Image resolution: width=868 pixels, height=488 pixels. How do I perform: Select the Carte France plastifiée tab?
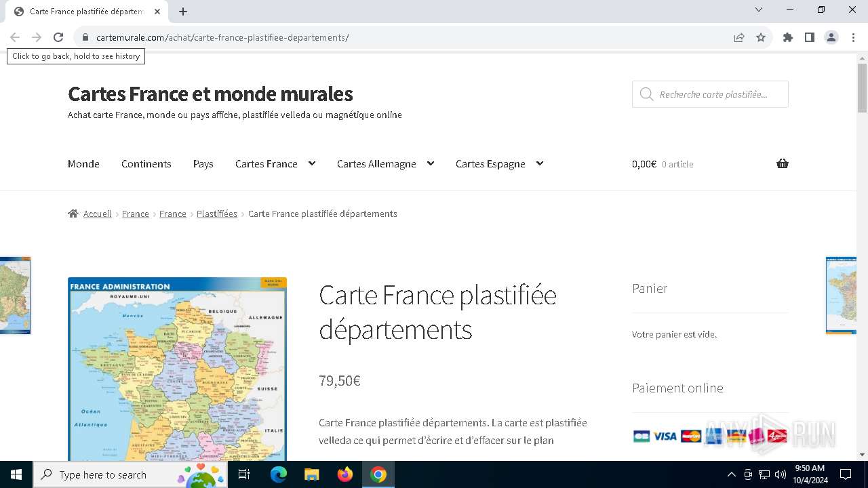tap(87, 12)
